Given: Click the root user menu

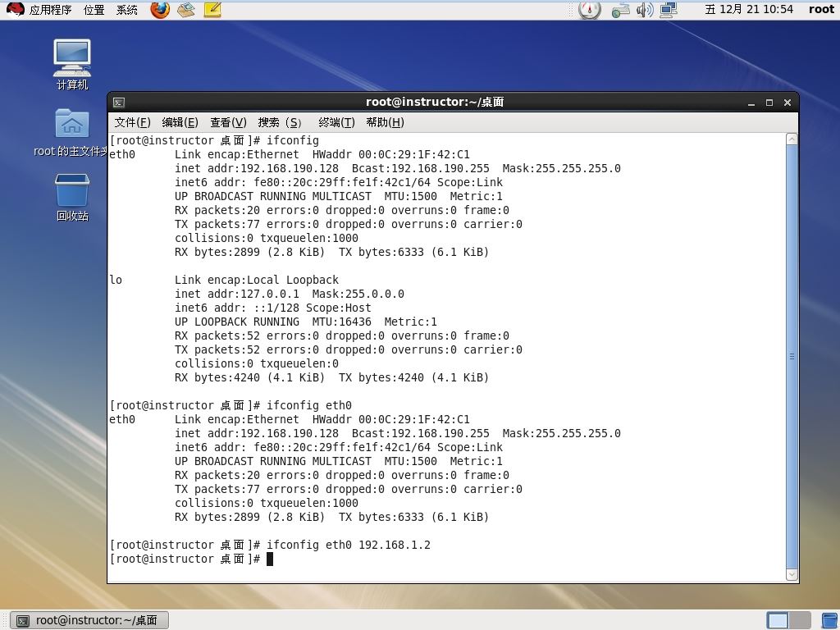Looking at the screenshot, I should coord(821,10).
